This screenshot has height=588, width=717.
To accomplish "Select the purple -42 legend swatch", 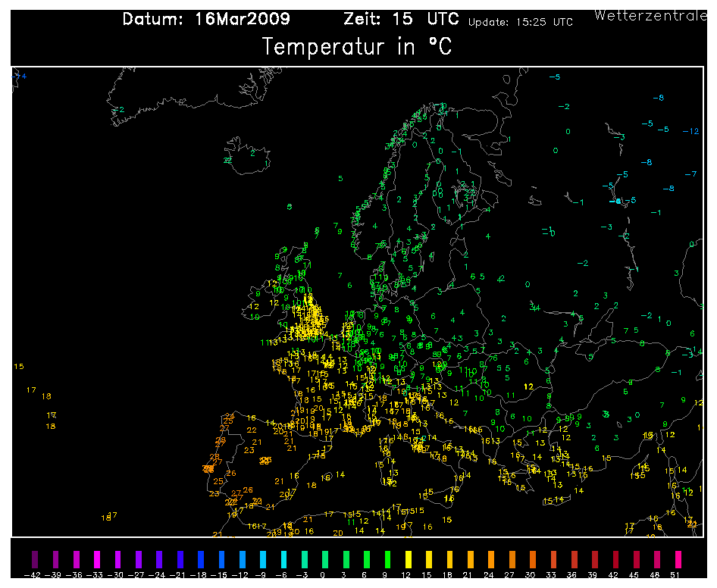I will tap(35, 559).
